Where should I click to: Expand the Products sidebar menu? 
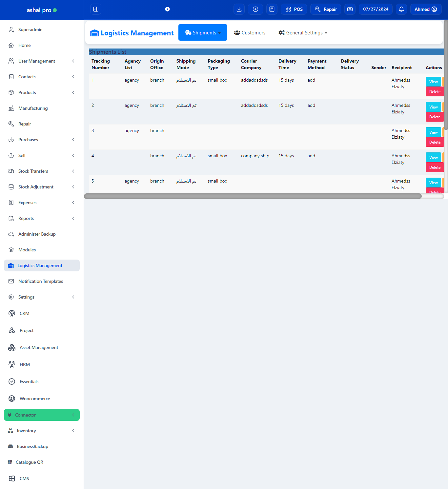coord(42,92)
